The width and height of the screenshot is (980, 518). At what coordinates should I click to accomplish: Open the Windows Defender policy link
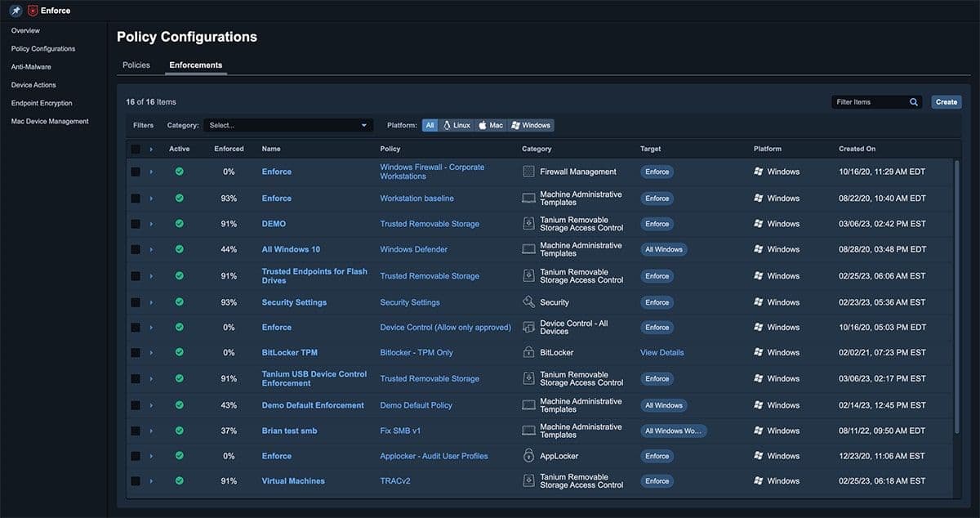point(414,249)
